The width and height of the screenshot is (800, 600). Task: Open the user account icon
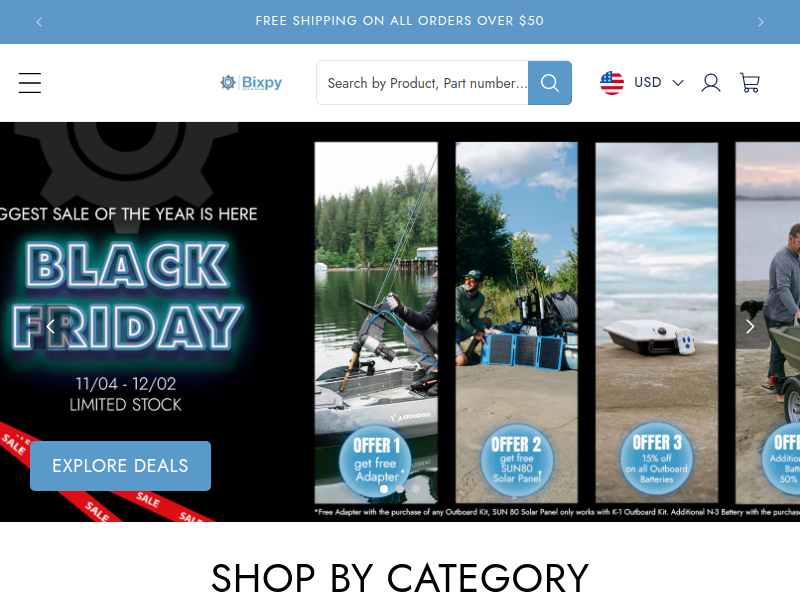pyautogui.click(x=711, y=83)
